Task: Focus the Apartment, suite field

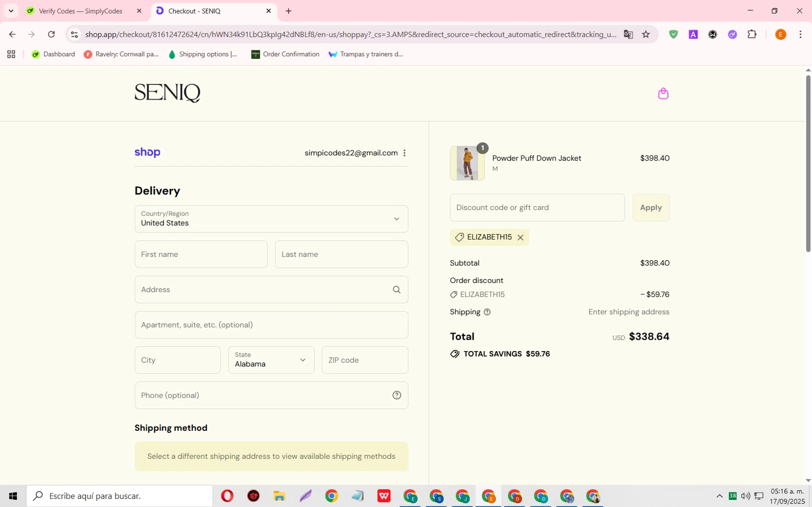Action: [271, 325]
